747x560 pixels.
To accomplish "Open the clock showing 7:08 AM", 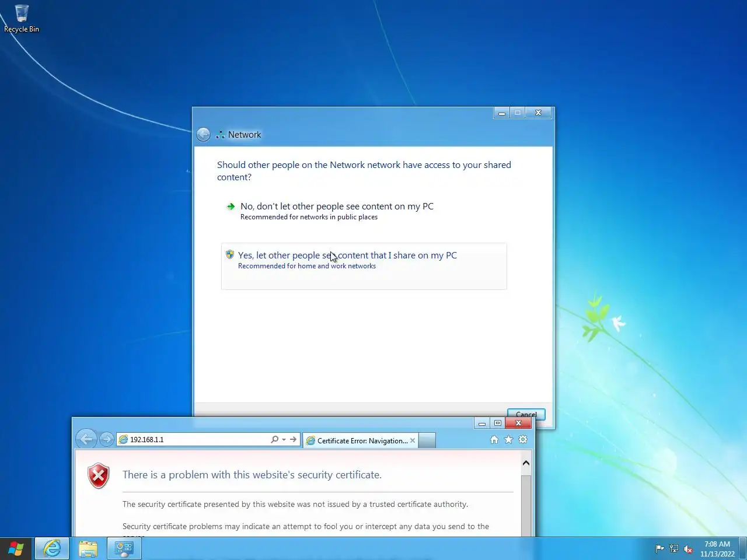I will click(717, 549).
